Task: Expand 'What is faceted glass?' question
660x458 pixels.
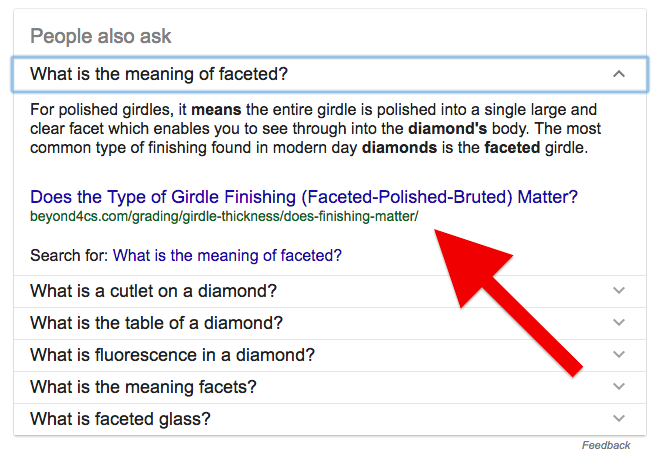Action: [x=120, y=419]
